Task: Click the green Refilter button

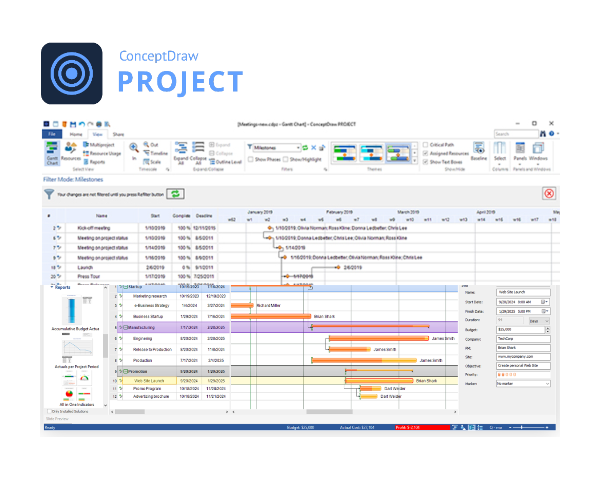Action: click(175, 194)
